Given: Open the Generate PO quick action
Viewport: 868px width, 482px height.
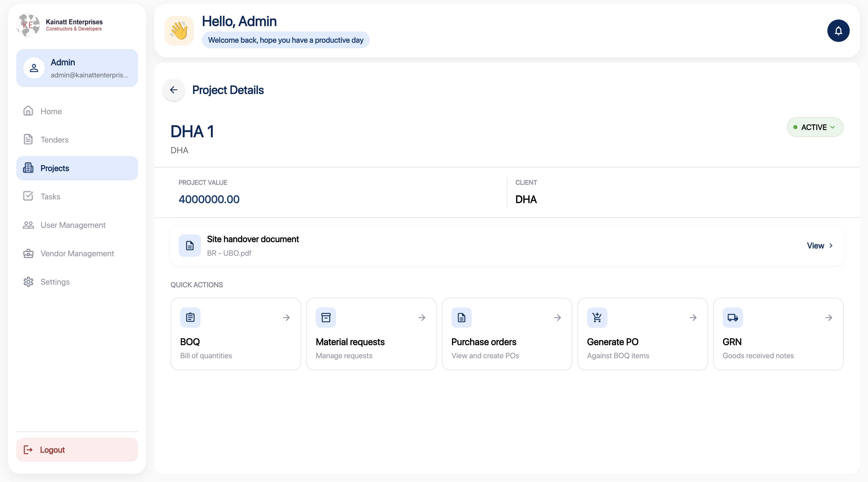Looking at the screenshot, I should pyautogui.click(x=643, y=334).
